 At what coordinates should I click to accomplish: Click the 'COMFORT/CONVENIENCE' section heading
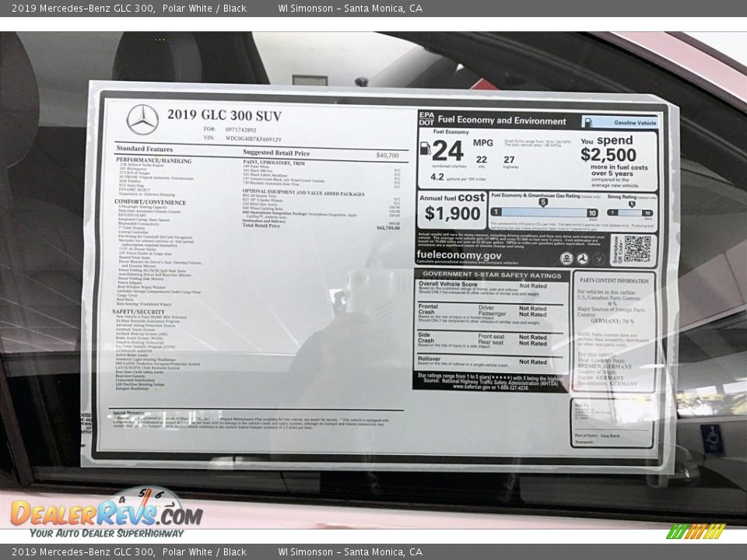(150, 202)
